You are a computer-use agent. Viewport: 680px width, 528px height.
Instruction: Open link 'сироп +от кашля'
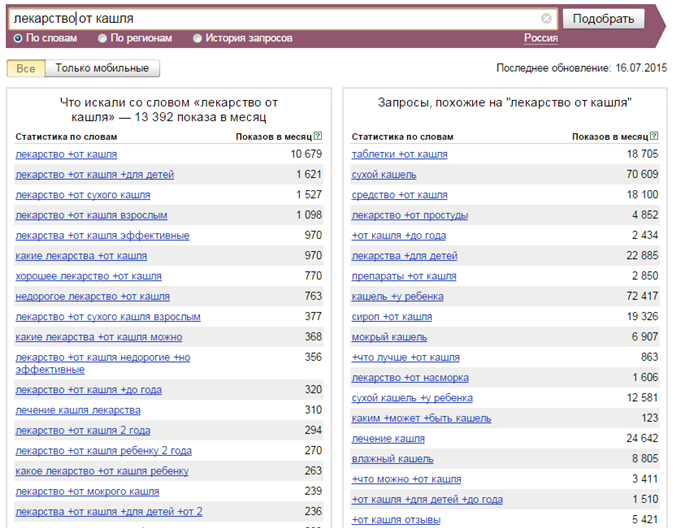point(392,317)
